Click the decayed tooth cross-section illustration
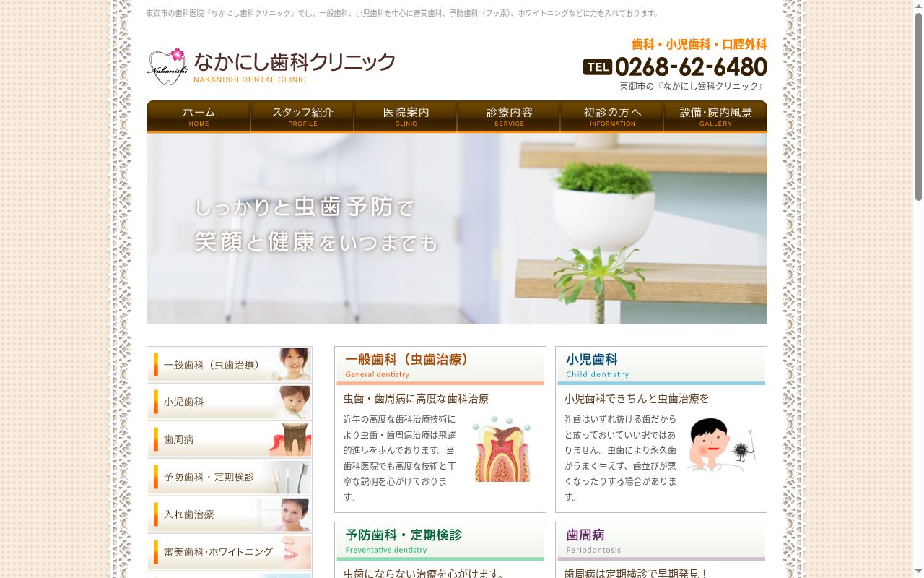 (x=502, y=449)
